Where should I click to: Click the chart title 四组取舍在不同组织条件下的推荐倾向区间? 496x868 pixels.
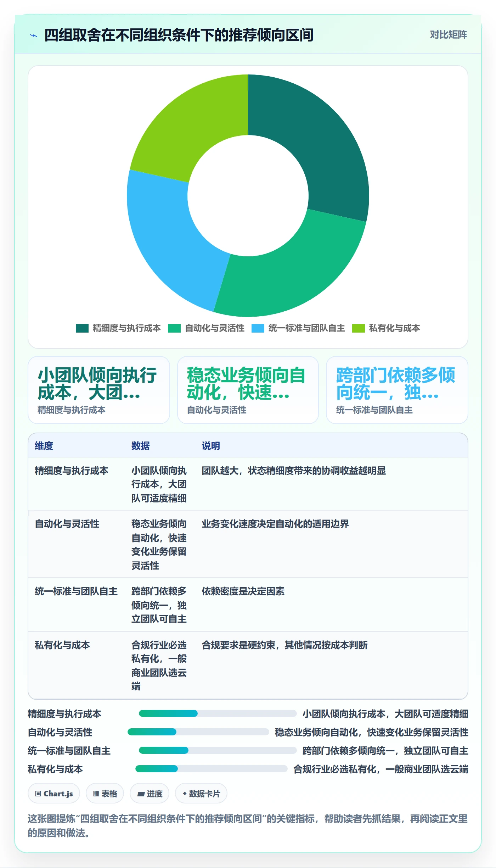pyautogui.click(x=179, y=35)
